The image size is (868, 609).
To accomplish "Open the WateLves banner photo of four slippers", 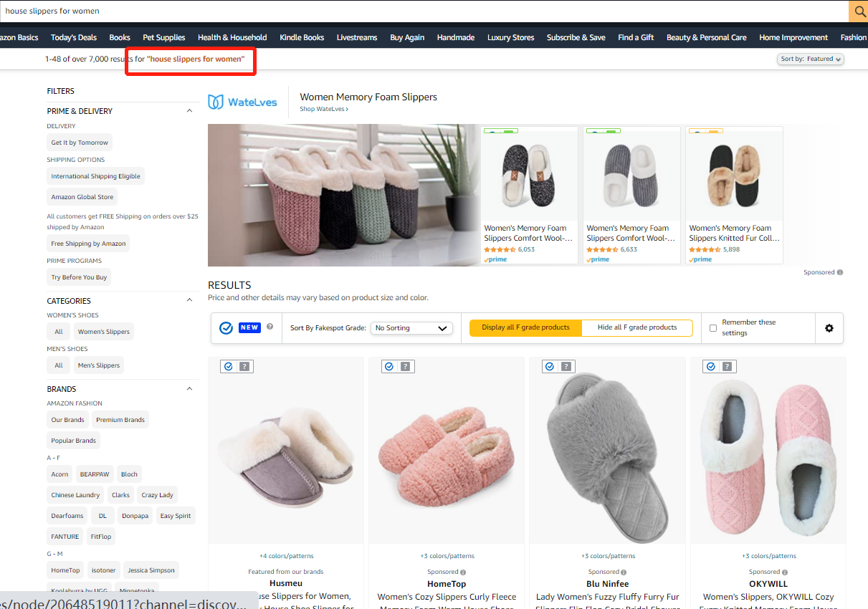I will point(344,195).
